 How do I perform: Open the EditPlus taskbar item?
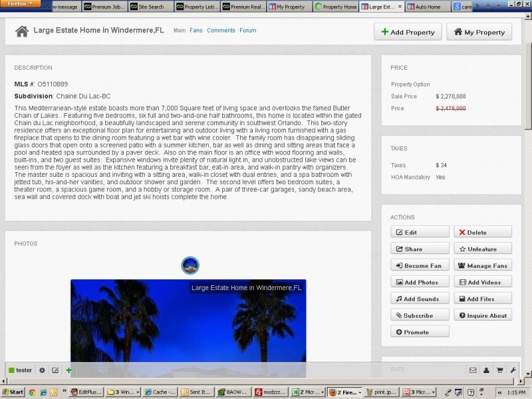click(x=86, y=392)
